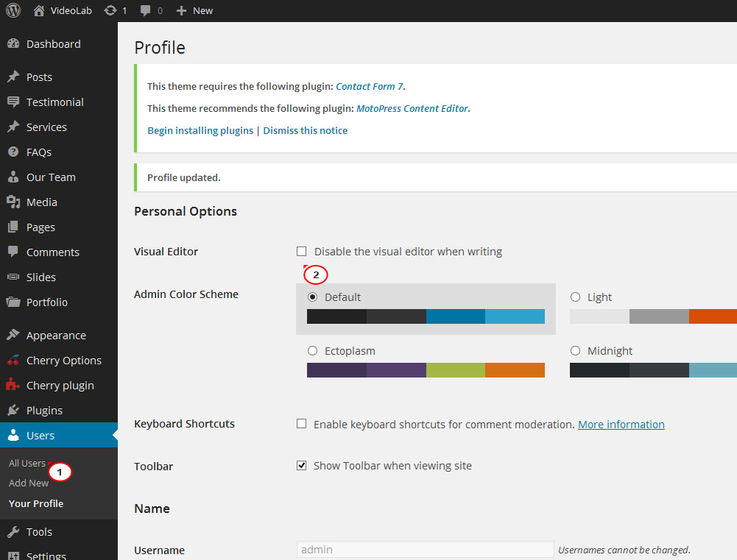The height and width of the screenshot is (560, 737).
Task: Click the WordPress logo icon
Action: pyautogui.click(x=13, y=10)
